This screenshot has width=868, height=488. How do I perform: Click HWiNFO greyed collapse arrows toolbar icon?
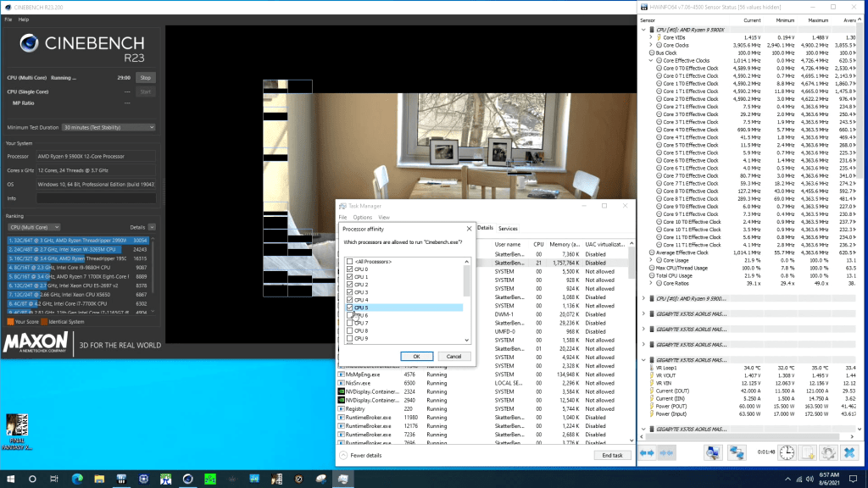point(666,453)
